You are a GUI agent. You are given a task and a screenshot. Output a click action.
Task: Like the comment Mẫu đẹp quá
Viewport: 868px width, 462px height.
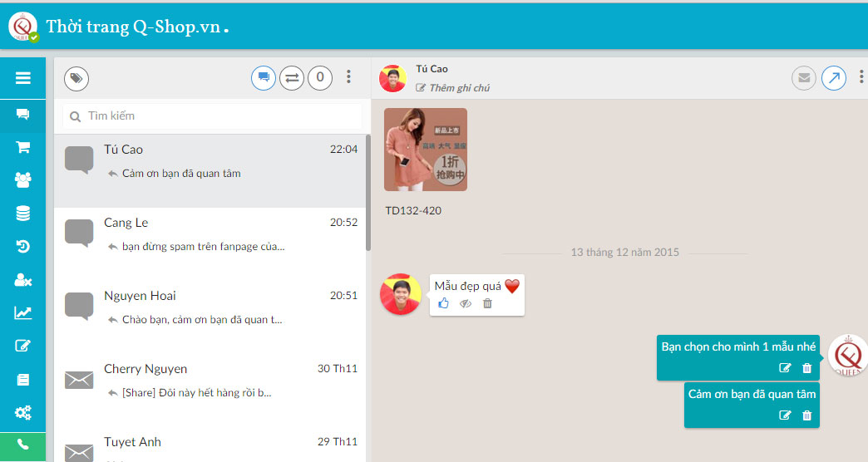click(443, 303)
